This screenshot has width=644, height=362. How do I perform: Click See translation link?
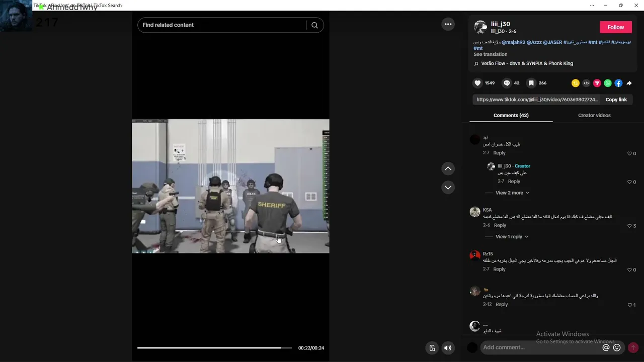coord(490,54)
